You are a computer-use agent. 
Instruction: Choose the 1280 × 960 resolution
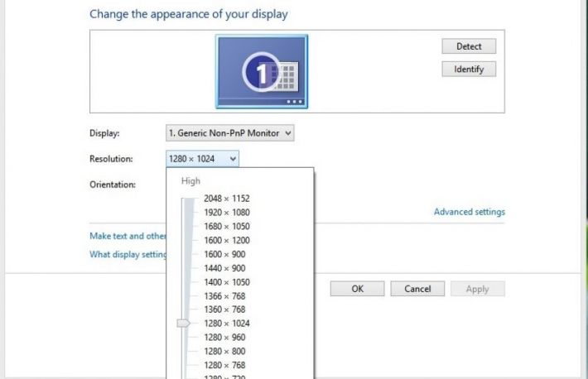point(224,338)
